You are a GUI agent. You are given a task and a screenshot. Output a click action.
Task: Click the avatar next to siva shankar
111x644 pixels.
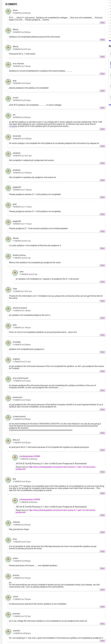pyautogui.click(x=9, y=65)
